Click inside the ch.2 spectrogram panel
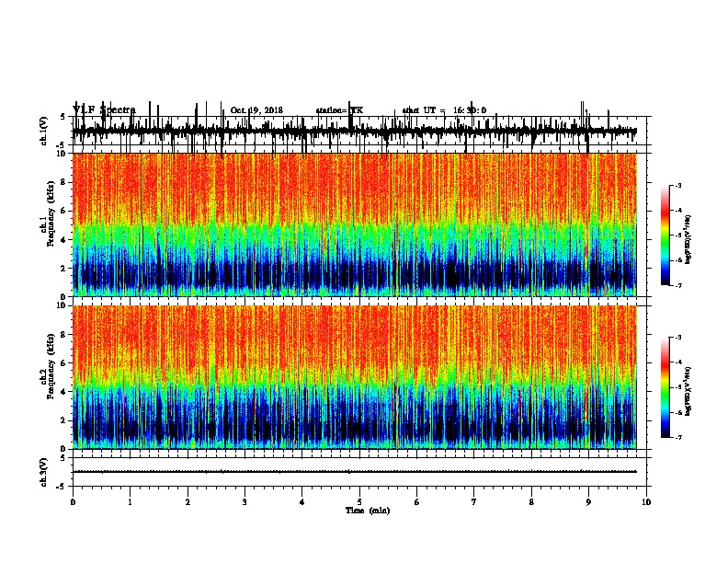Image resolution: width=728 pixels, height=563 pixels. [354, 377]
